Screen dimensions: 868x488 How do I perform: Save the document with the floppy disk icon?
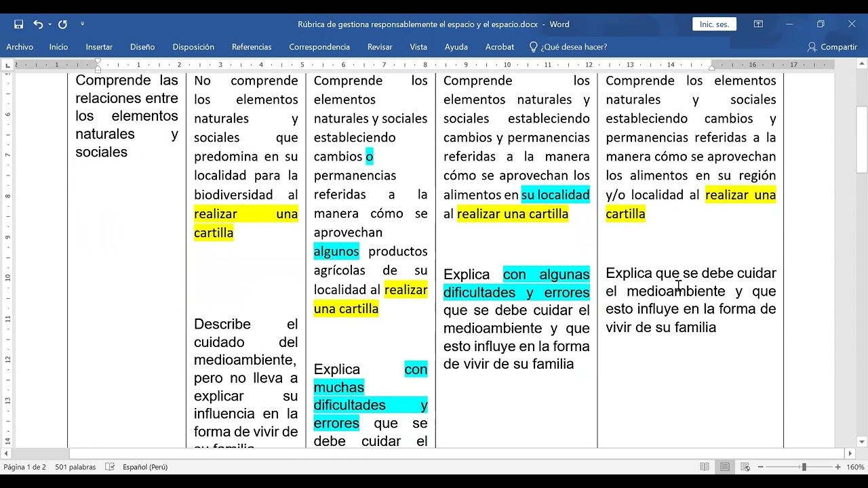tap(19, 24)
